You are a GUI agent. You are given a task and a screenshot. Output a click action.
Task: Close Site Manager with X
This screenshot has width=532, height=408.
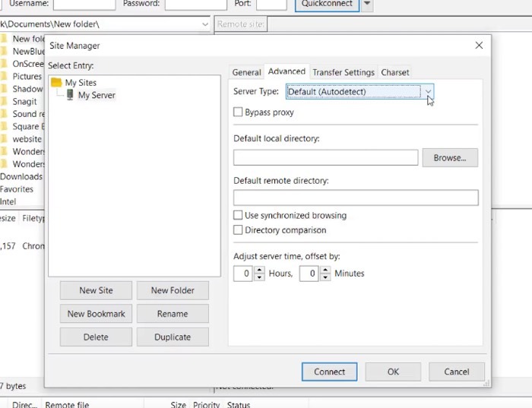coord(479,45)
